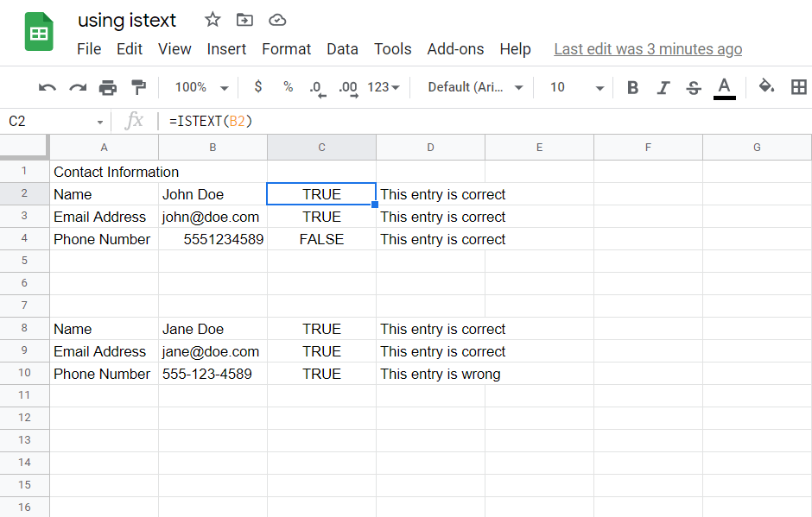Select row 1 header
The width and height of the screenshot is (812, 517).
(x=24, y=171)
